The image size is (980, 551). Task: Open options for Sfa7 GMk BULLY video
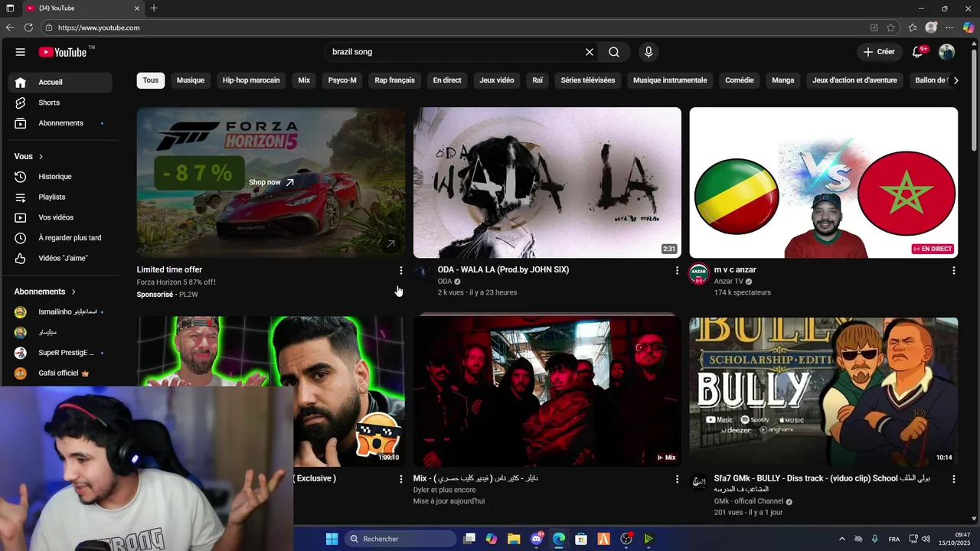pyautogui.click(x=953, y=479)
